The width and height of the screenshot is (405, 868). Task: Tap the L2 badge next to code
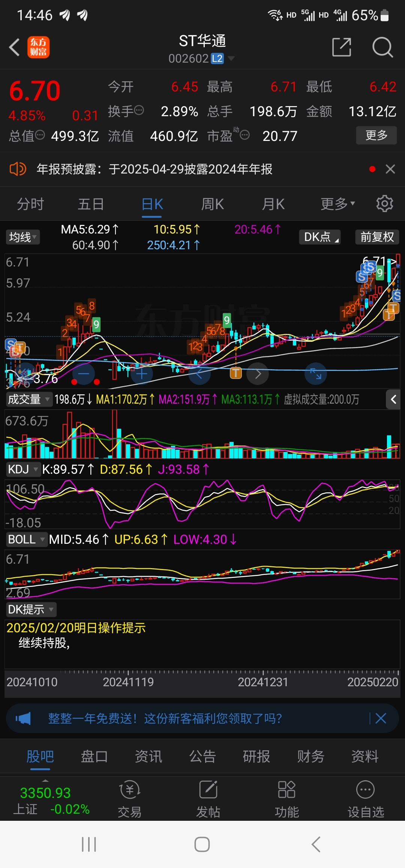point(217,58)
